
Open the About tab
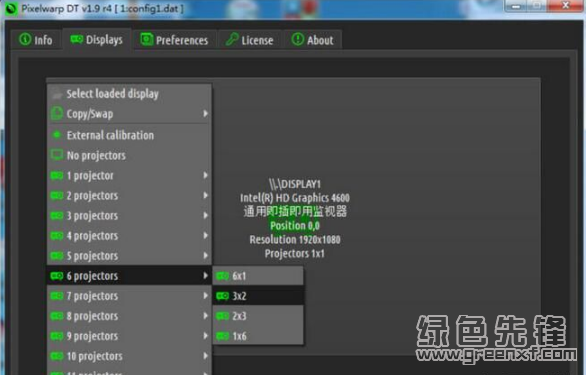[312, 40]
